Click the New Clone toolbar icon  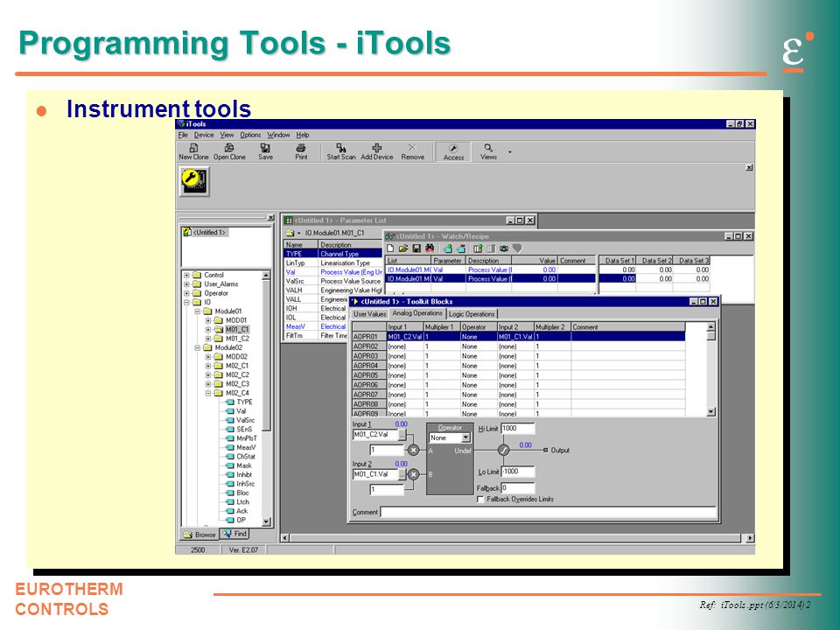[x=193, y=148]
